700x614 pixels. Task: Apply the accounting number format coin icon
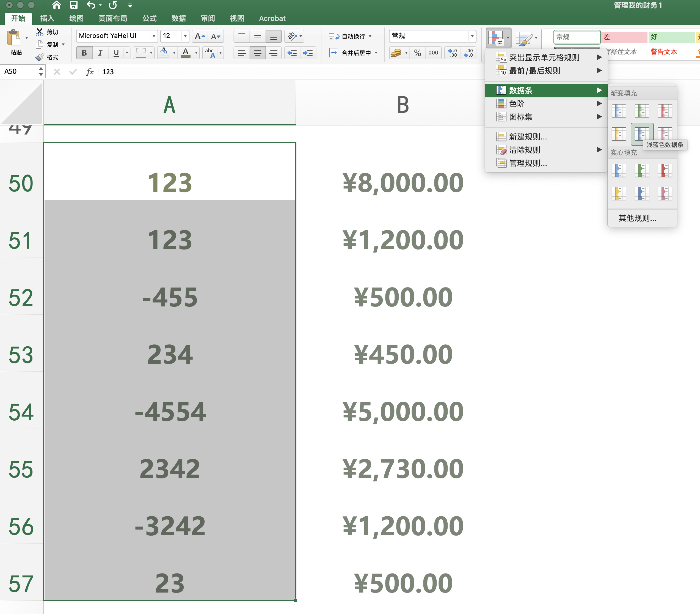pyautogui.click(x=396, y=53)
